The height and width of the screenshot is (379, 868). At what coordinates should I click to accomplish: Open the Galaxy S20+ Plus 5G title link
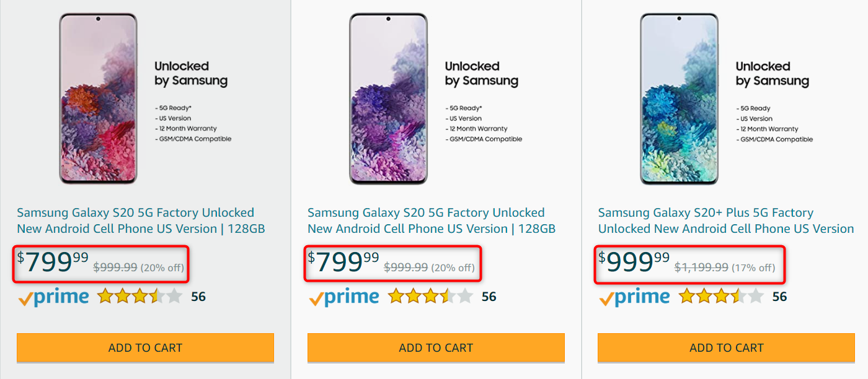pos(725,220)
